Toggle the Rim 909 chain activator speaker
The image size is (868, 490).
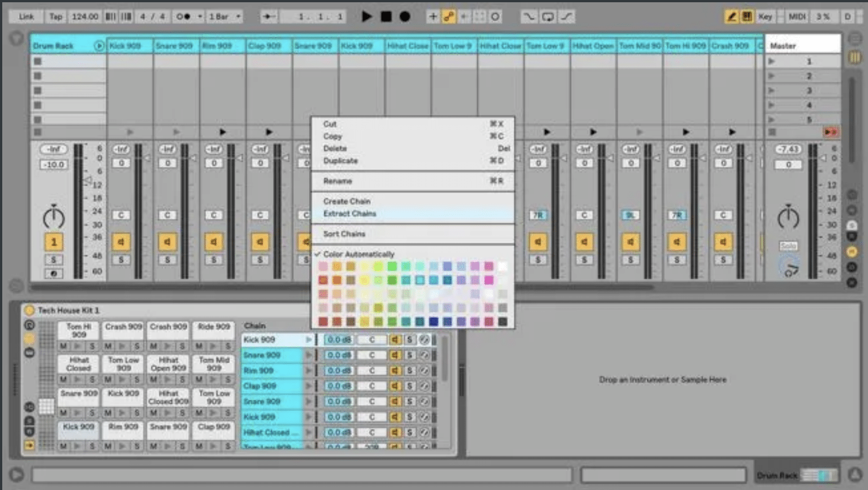click(395, 371)
